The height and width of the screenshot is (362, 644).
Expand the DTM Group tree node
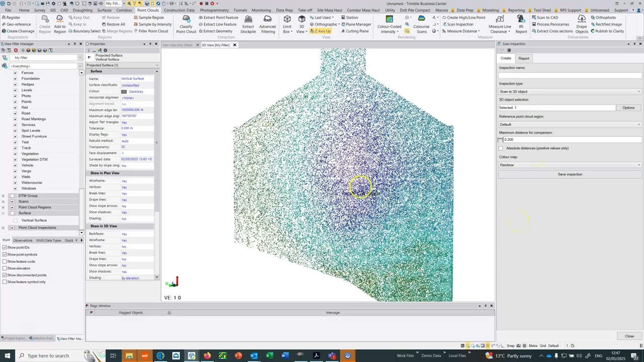[x=4, y=196]
